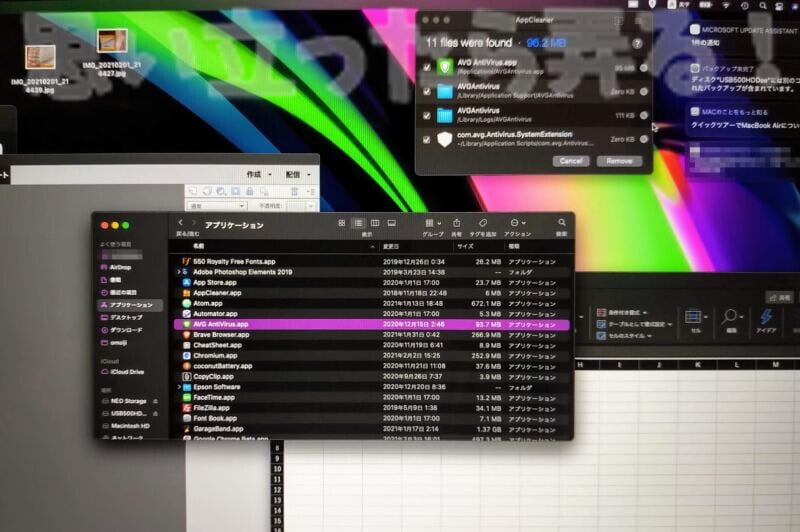Select FileZilla.app in Finder list

tap(371, 408)
